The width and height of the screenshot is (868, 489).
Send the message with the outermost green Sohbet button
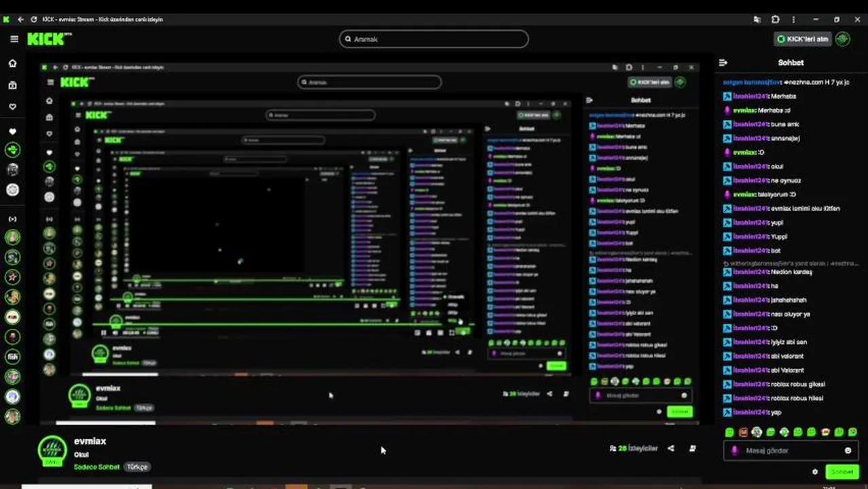842,472
